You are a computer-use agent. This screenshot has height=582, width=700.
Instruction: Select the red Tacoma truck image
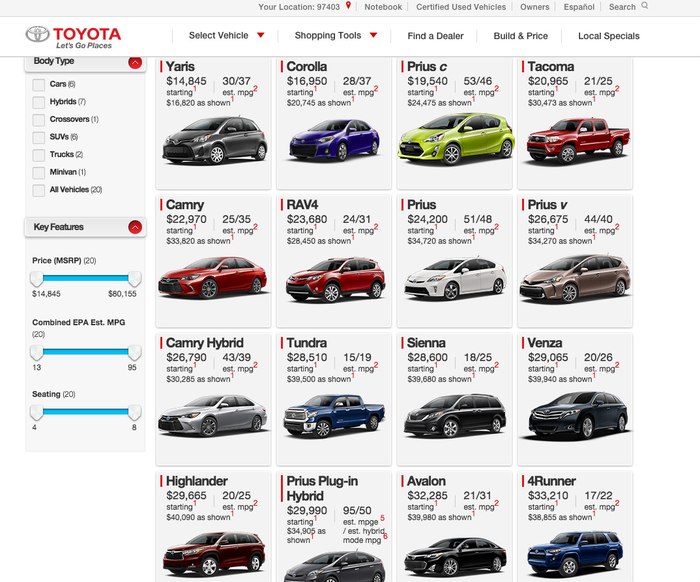coord(578,140)
